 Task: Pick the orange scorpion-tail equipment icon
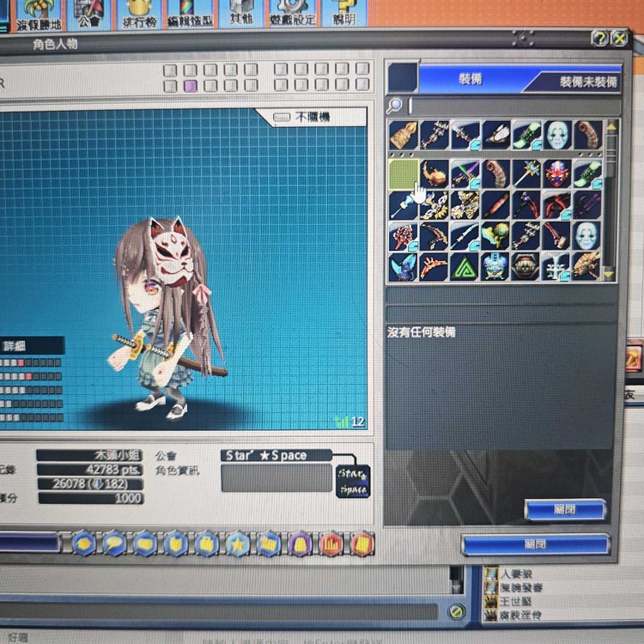[x=434, y=174]
